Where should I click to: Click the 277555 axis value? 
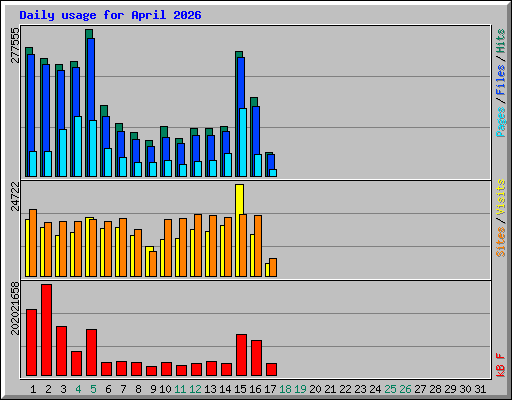coord(15,46)
